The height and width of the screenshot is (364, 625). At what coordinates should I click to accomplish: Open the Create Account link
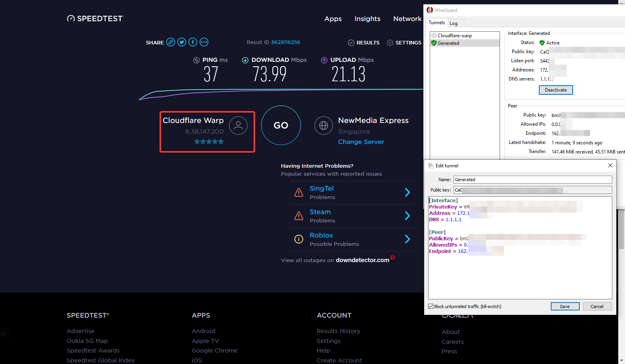339,360
